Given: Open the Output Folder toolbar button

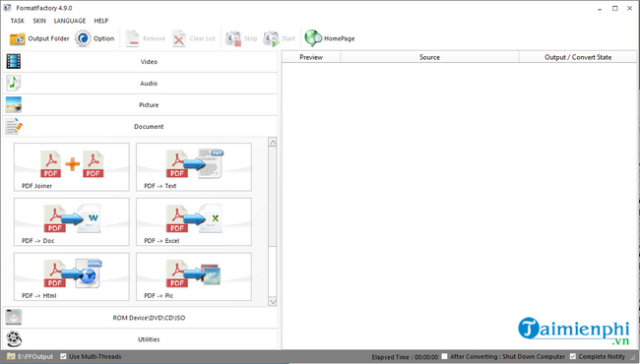Looking at the screenshot, I should point(39,38).
